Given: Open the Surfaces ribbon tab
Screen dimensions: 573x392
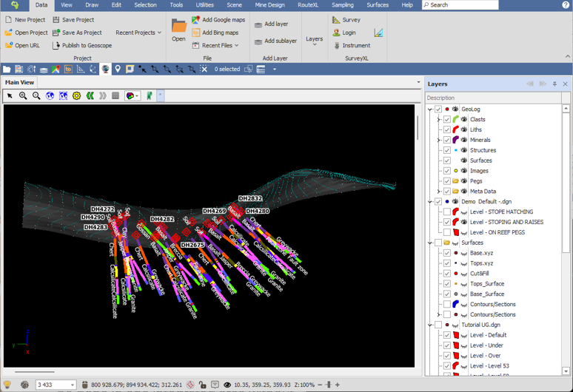Looking at the screenshot, I should (378, 5).
